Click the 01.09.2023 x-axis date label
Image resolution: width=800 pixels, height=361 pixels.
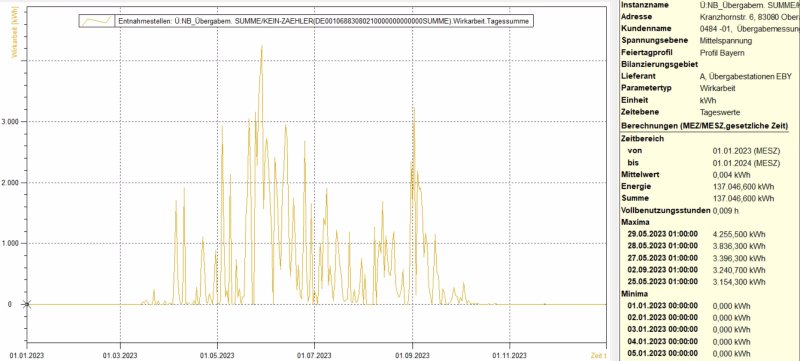click(412, 354)
